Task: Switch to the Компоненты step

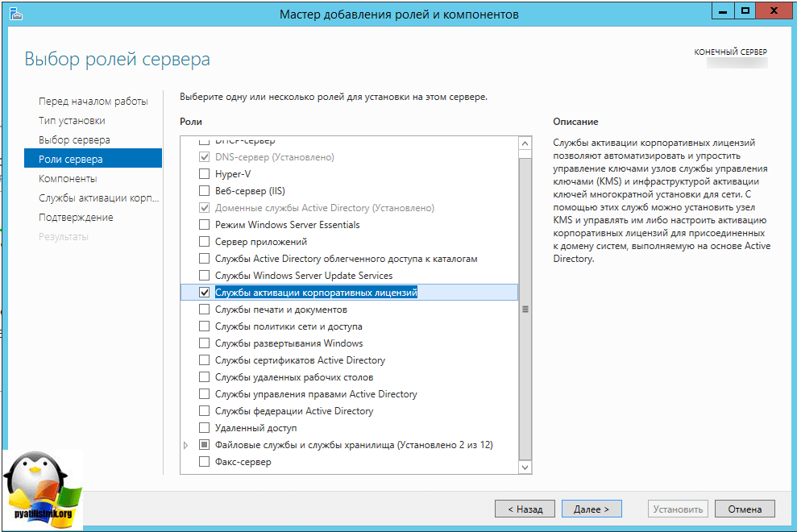Action: tap(68, 178)
